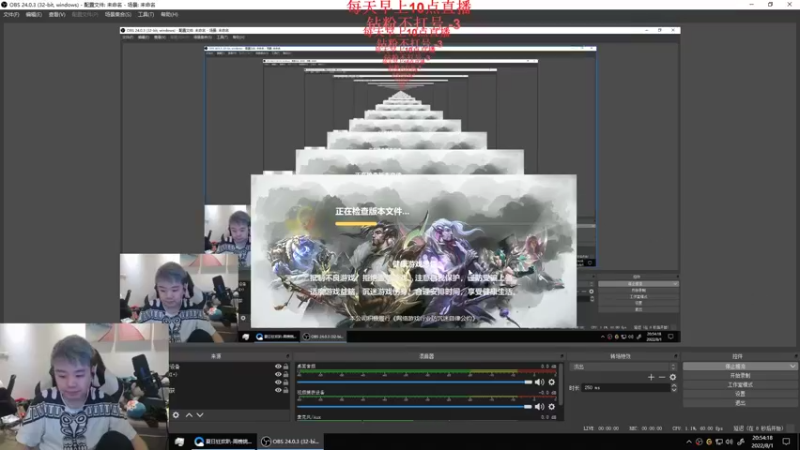Open the 淡出 transition dropdown
Image resolution: width=800 pixels, height=450 pixels.
[622, 367]
